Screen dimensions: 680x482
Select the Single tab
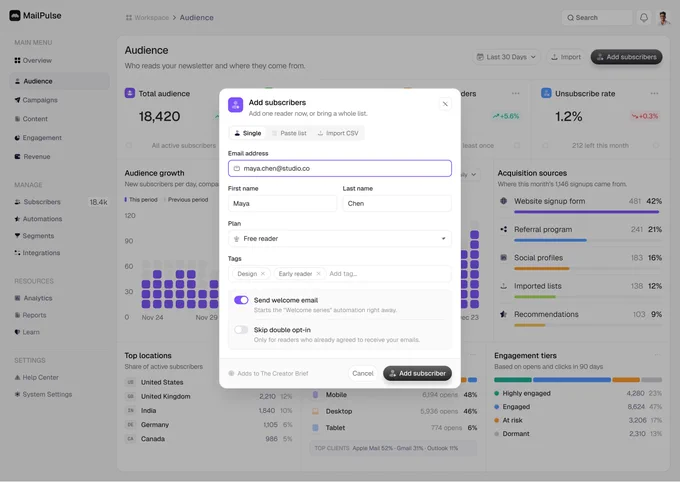point(247,133)
